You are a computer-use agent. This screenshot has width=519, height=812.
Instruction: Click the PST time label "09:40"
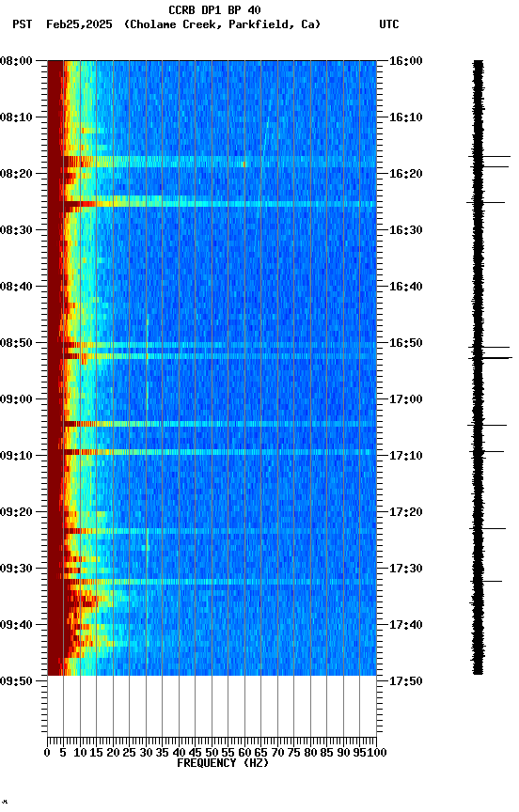(x=16, y=625)
